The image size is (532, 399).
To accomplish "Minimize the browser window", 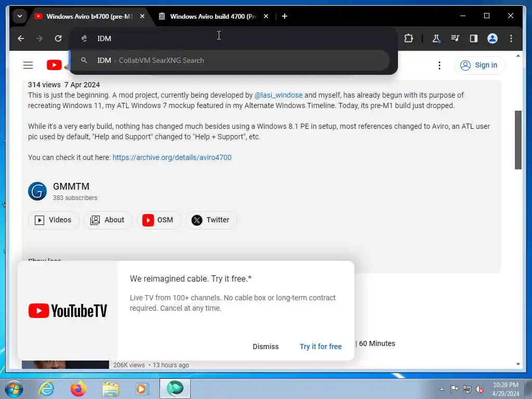I will [463, 16].
